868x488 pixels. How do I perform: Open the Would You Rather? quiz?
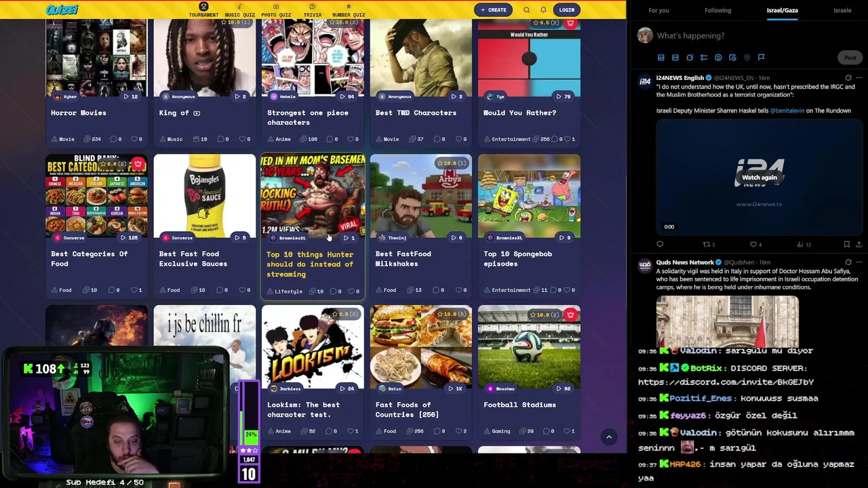point(519,113)
